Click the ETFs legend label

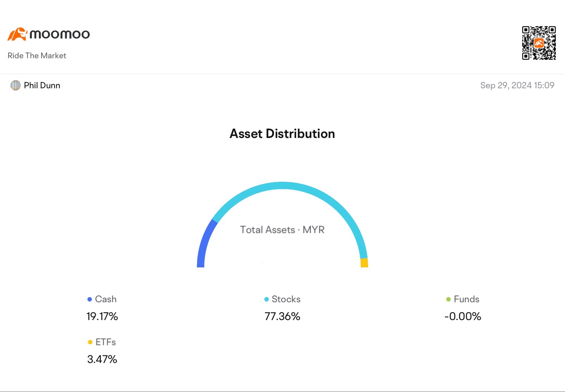[106, 342]
